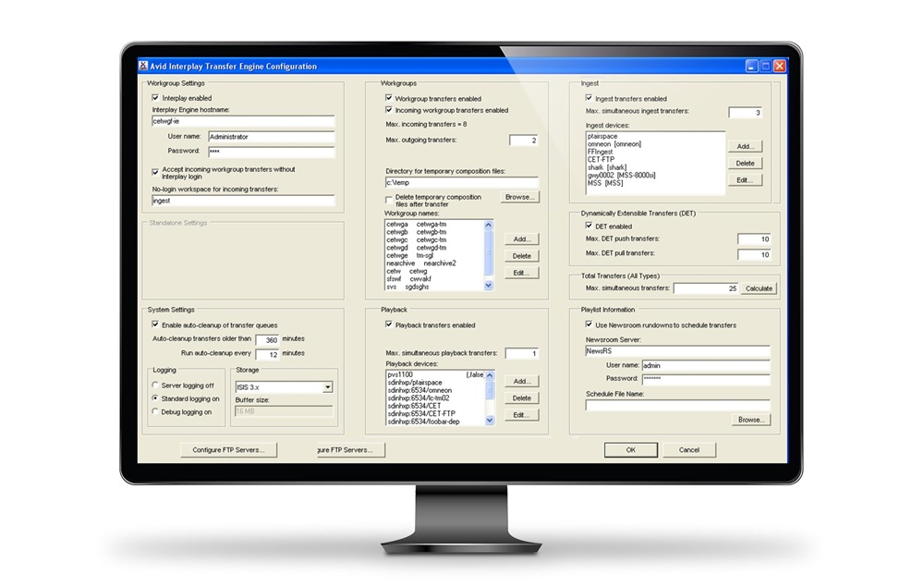Select 'gwy0002 [MSS-8000si]' in Ingest devices
Image resolution: width=924 pixels, height=587 pixels.
(x=621, y=175)
